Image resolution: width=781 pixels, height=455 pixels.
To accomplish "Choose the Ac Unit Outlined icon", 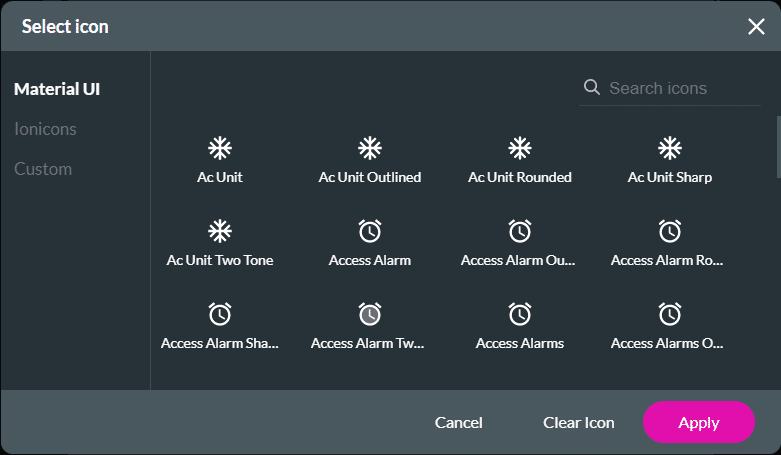I will (x=370, y=148).
